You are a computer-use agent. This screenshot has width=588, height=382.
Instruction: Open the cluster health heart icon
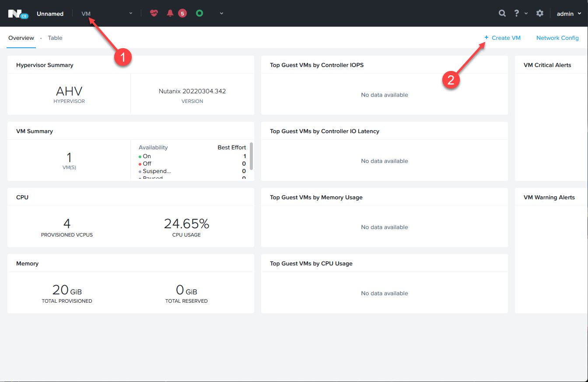click(x=154, y=14)
